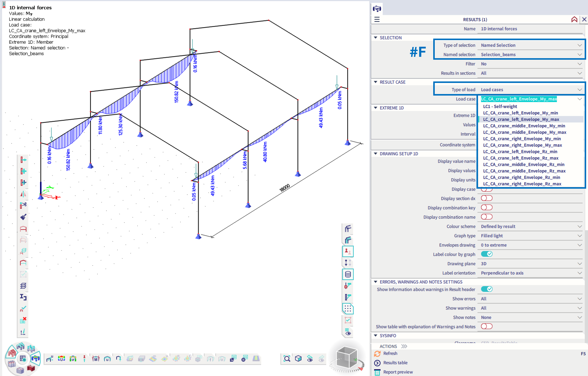
Task: Click the Refresh action
Action: coord(390,353)
